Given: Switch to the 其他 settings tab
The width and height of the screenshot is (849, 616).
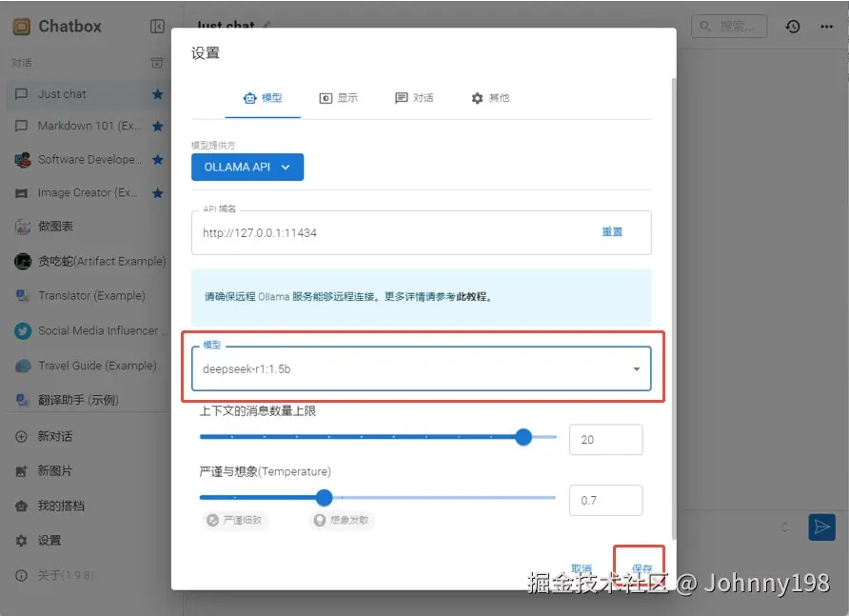Looking at the screenshot, I should [x=491, y=96].
